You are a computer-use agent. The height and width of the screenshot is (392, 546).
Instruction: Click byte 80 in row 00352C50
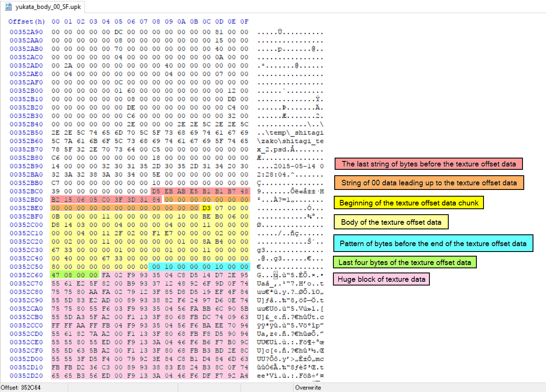tap(55, 267)
